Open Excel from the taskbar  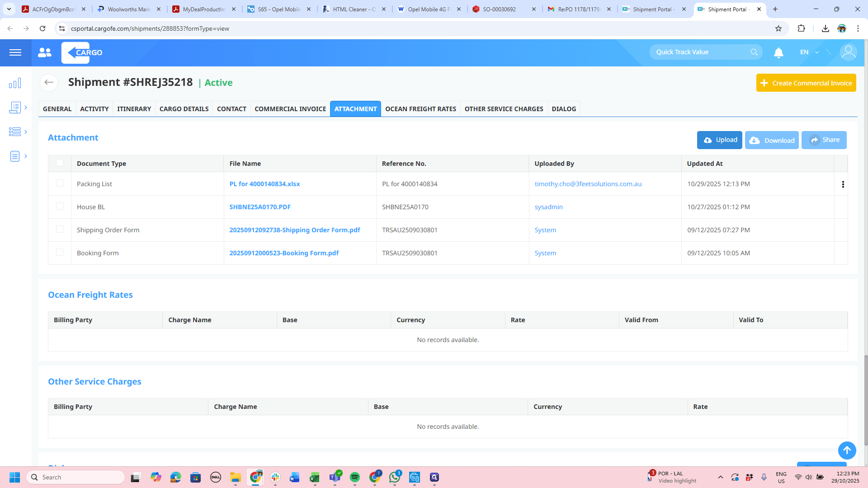coord(315,477)
